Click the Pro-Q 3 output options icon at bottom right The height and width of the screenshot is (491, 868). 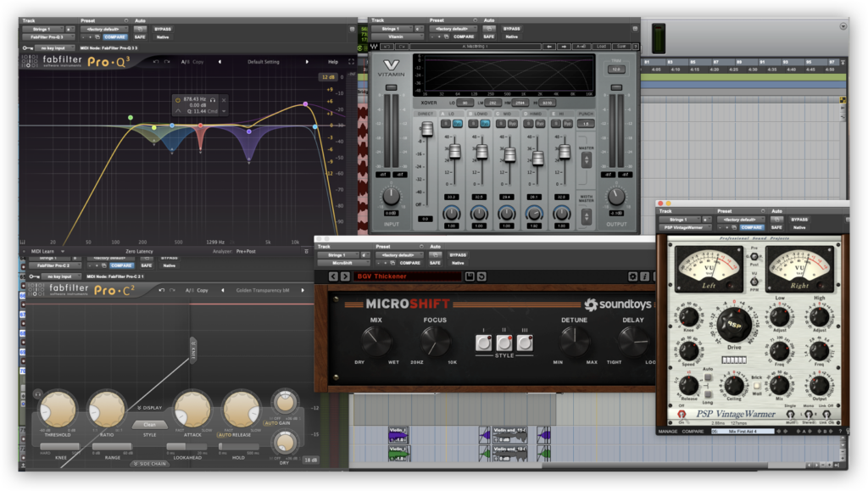tap(306, 251)
